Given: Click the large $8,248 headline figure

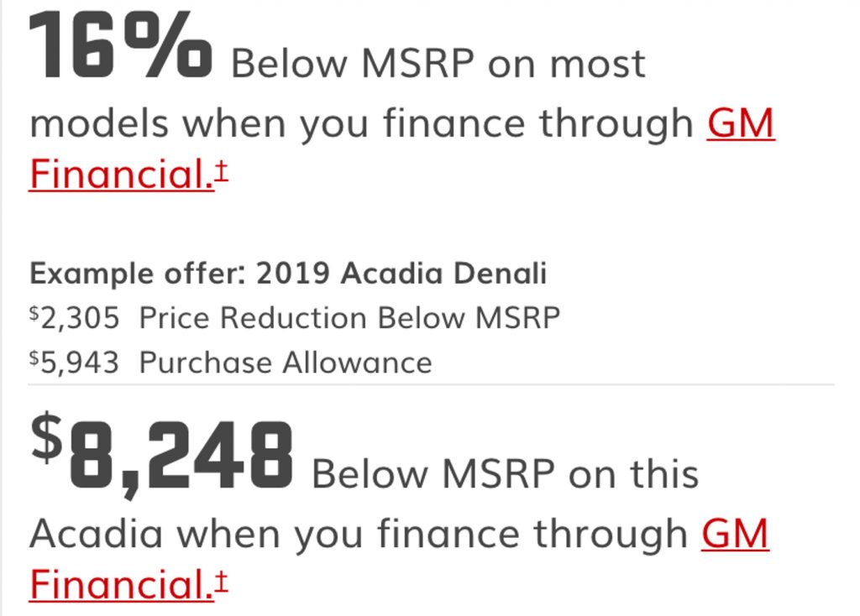Looking at the screenshot, I should pyautogui.click(x=162, y=455).
